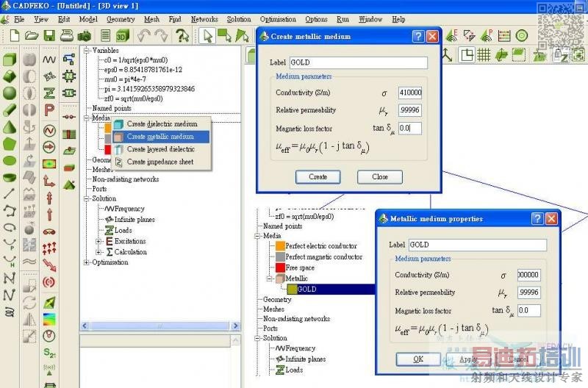
Task: Collapse the Media tree node in left tree
Action: coord(87,118)
